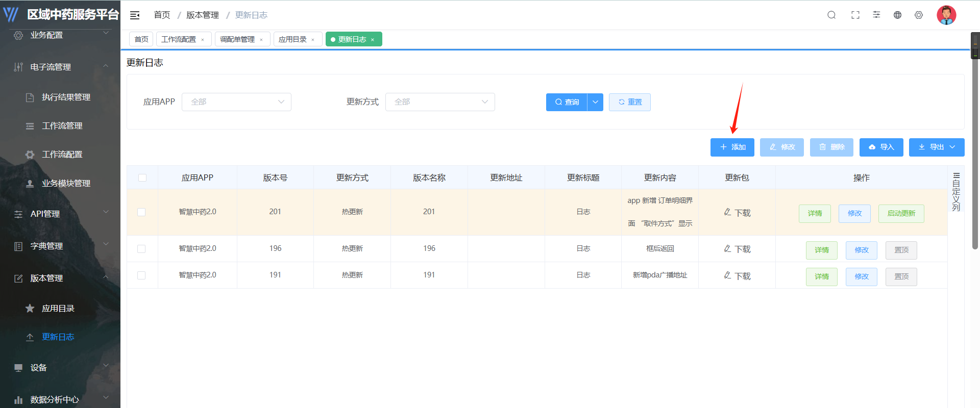Switch to the 首页 tab
This screenshot has width=980, height=408.
(141, 39)
